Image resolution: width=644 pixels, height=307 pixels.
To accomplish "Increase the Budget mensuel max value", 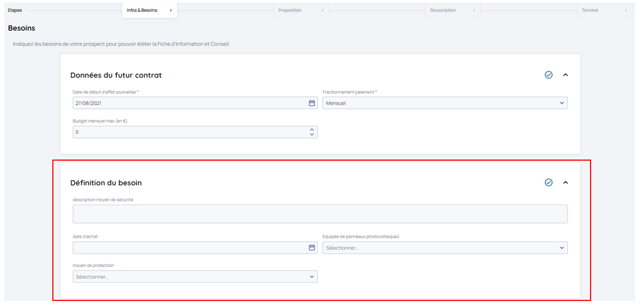I will (x=312, y=129).
